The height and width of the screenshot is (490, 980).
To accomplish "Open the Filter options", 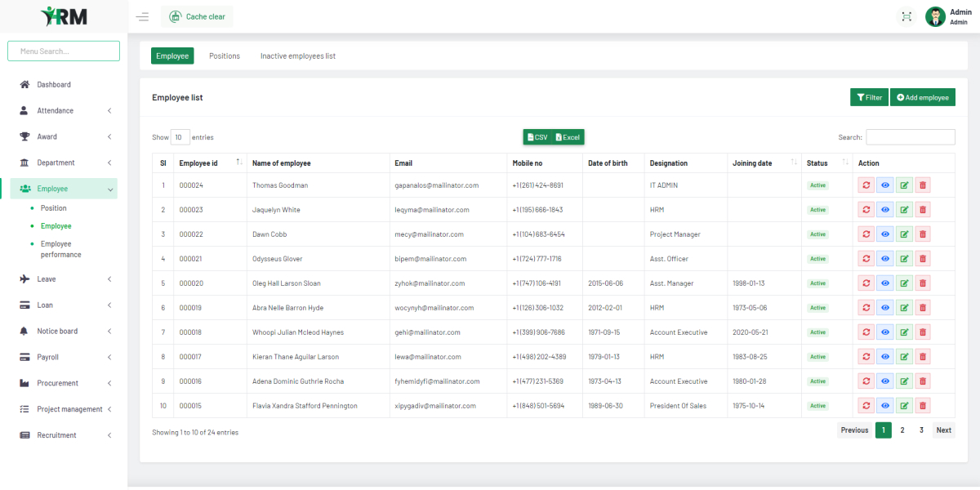I will 869,96.
